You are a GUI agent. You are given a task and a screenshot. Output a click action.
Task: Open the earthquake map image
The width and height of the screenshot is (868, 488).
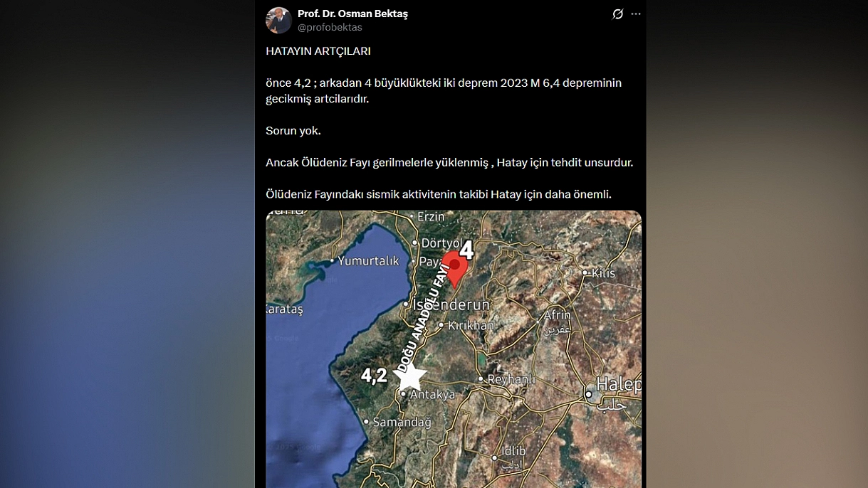click(x=454, y=349)
